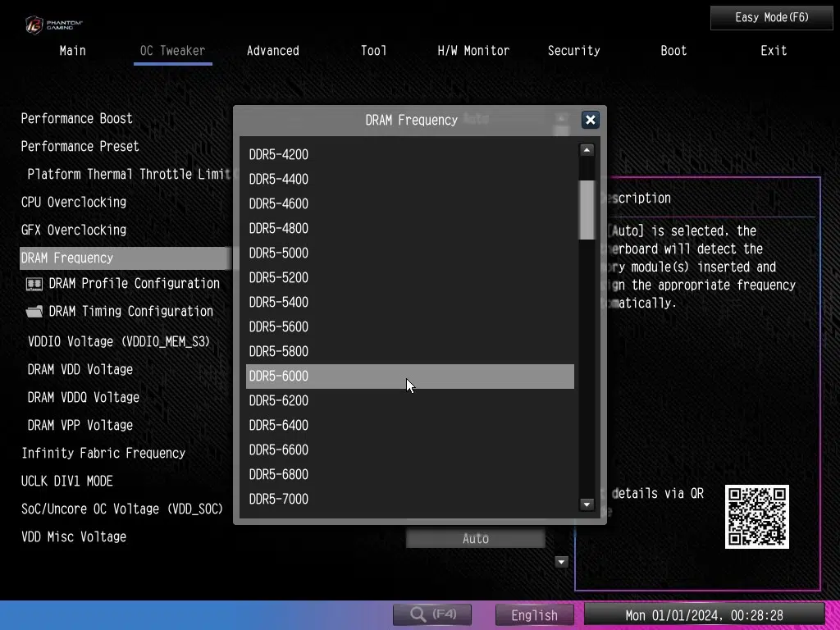The height and width of the screenshot is (630, 840).
Task: Click the QR code image
Action: click(x=756, y=517)
